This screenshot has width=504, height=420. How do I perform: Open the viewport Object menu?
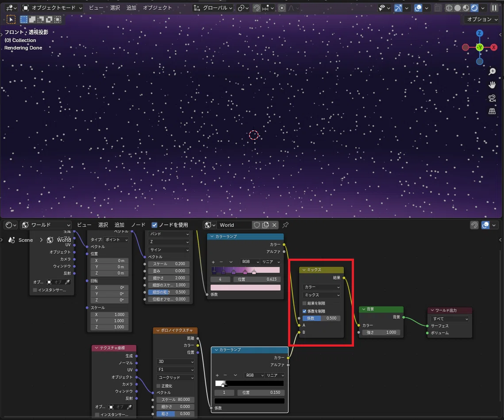click(157, 8)
